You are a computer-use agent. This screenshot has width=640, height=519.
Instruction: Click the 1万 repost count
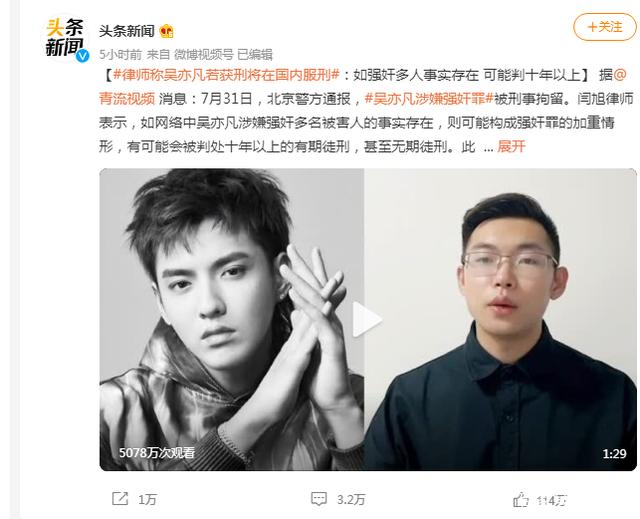click(147, 499)
